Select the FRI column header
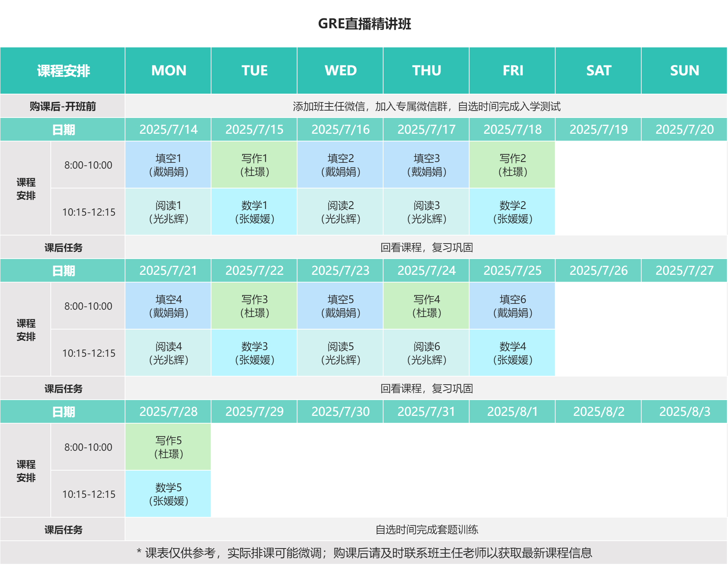The height and width of the screenshot is (565, 728). [x=513, y=71]
